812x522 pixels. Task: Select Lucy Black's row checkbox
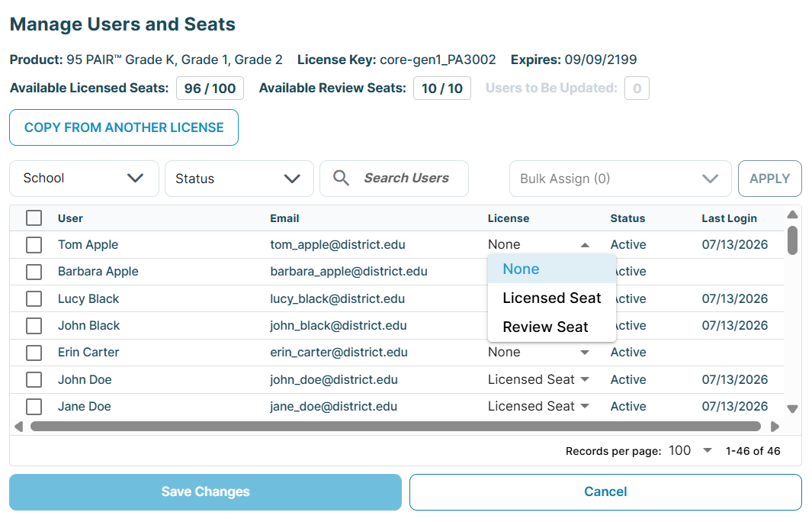(x=34, y=298)
